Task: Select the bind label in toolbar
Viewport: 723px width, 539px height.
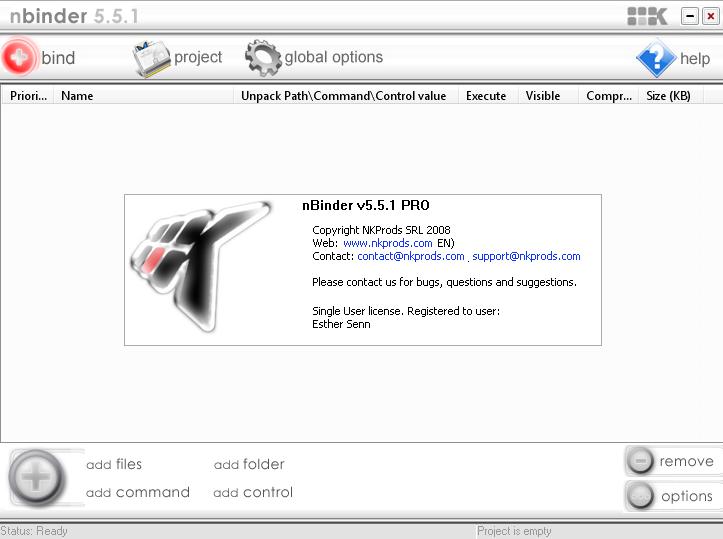Action: click(x=58, y=58)
